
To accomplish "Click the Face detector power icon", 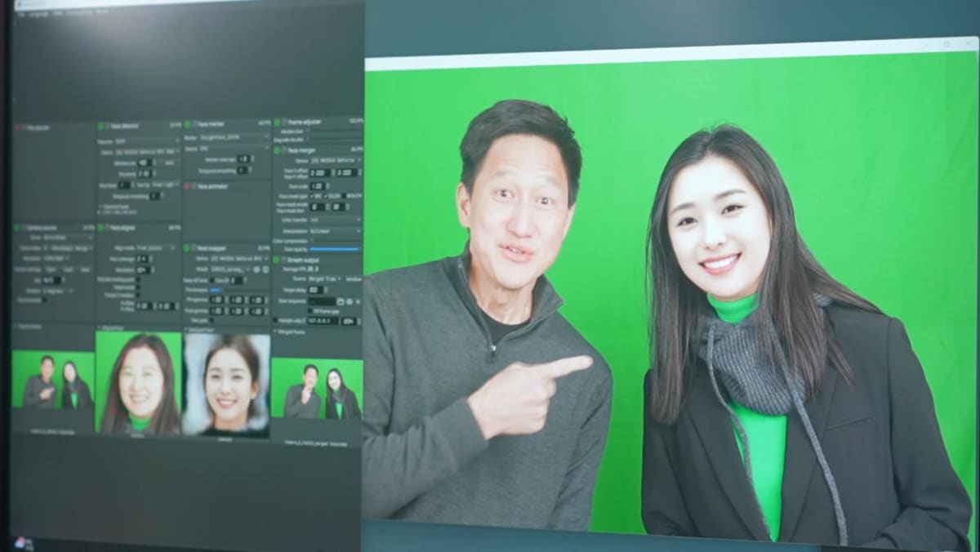I will 102,127.
